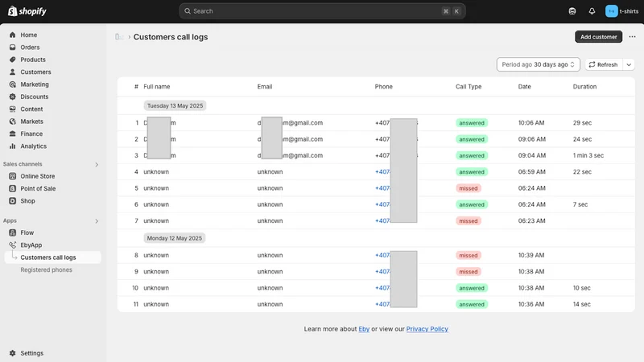
Task: Open the three-dot more actions menu
Action: [632, 36]
